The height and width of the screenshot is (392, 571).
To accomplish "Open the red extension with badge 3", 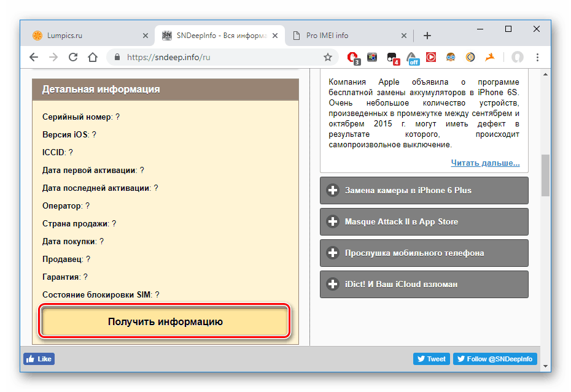I will point(353,58).
